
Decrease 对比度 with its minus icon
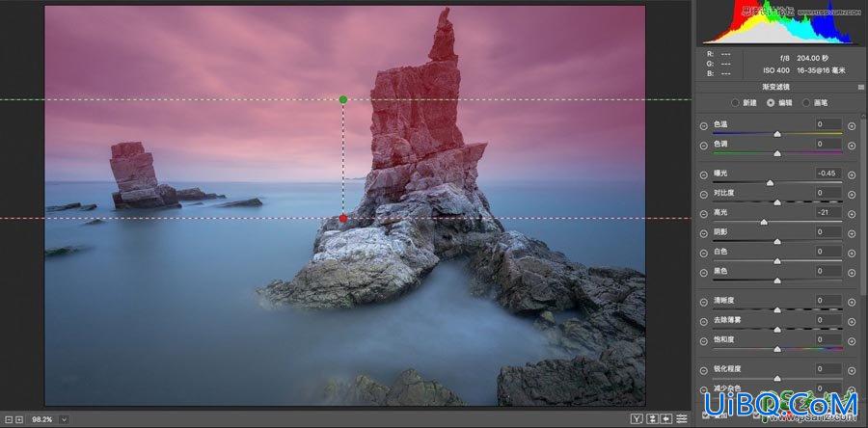(703, 195)
